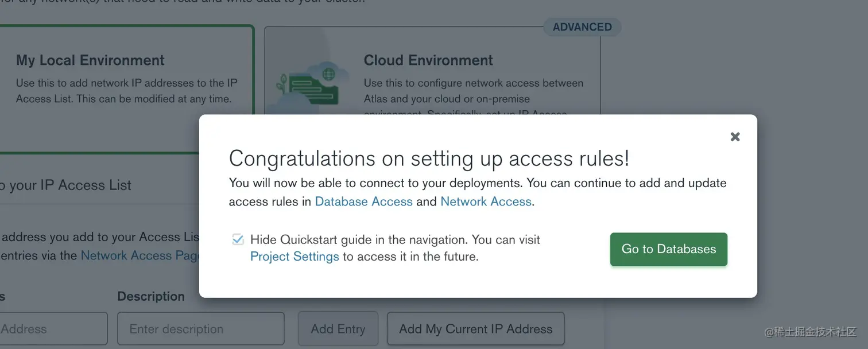Uncheck the Hide Quickstart guide checkbox
Viewport: 868px width, 349px height.
coord(238,240)
